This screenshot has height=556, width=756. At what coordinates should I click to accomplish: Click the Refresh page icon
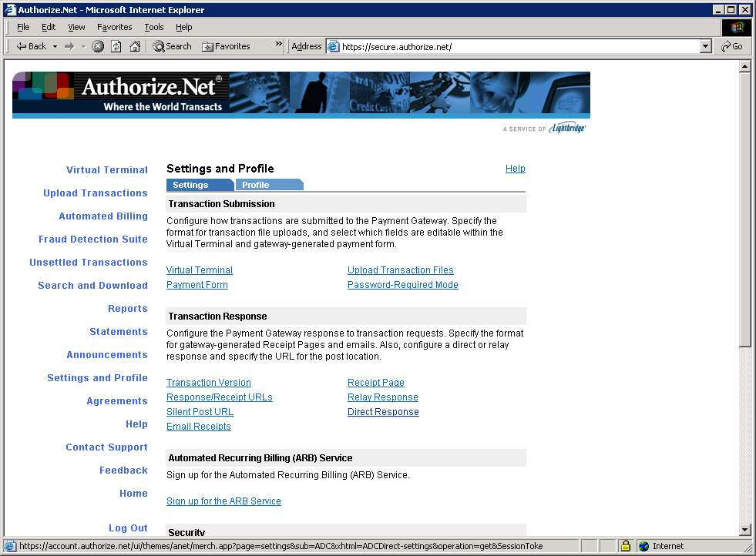coord(116,46)
